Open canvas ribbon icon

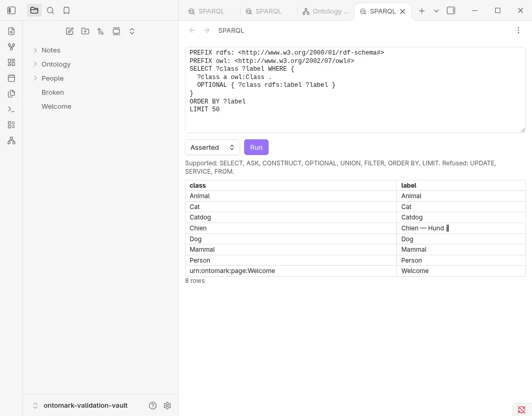point(11,62)
